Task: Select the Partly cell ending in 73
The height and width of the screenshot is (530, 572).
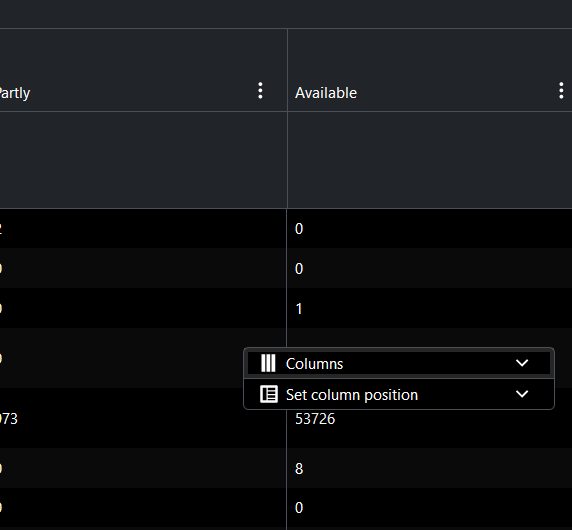Action: click(x=143, y=418)
